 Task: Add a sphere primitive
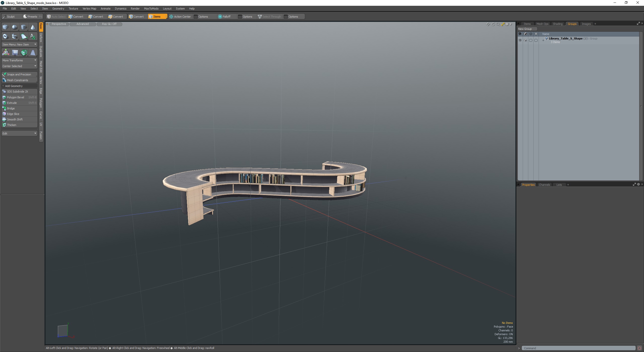[x=15, y=27]
